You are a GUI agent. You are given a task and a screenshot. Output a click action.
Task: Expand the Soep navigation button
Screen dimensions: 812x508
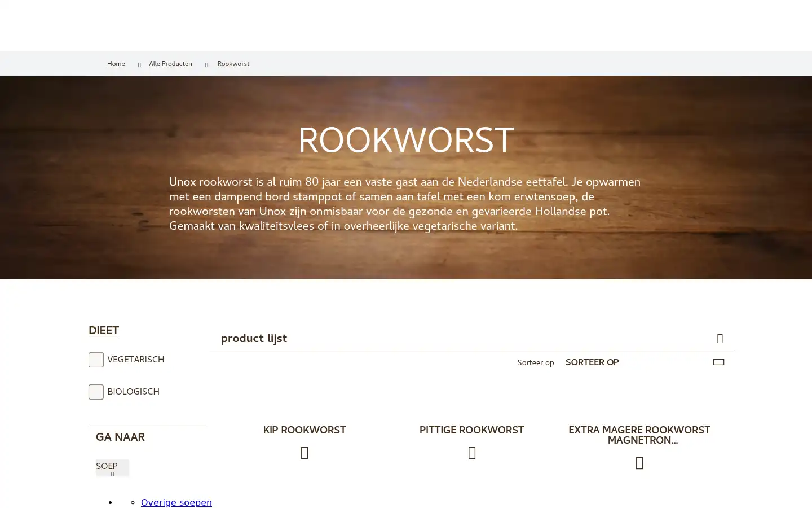coord(112,468)
